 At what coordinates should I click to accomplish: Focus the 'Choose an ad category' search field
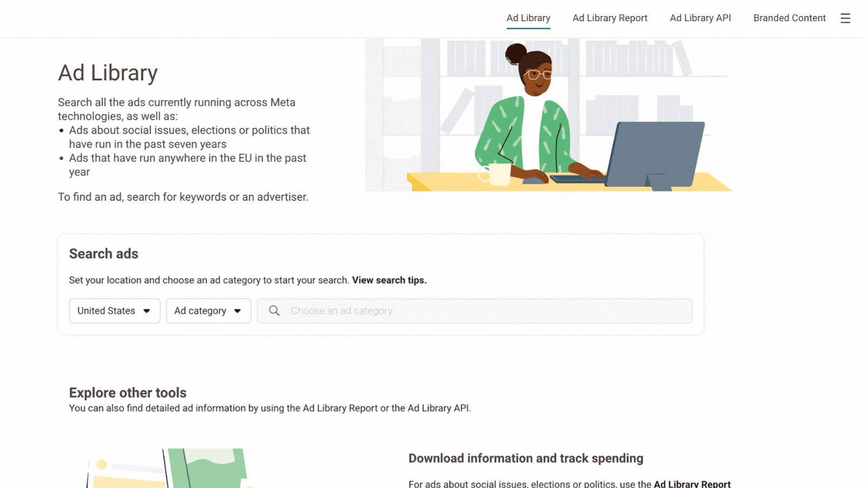[x=475, y=311]
